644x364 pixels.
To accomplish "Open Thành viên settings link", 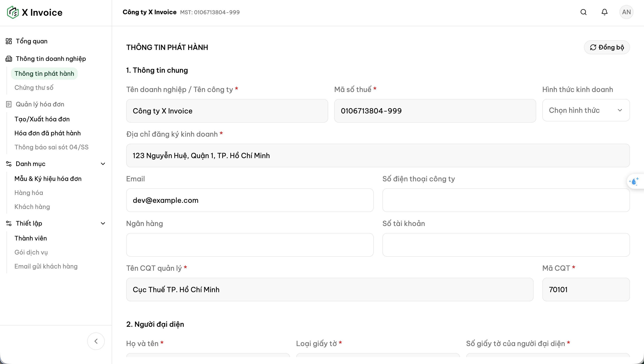I will (31, 238).
